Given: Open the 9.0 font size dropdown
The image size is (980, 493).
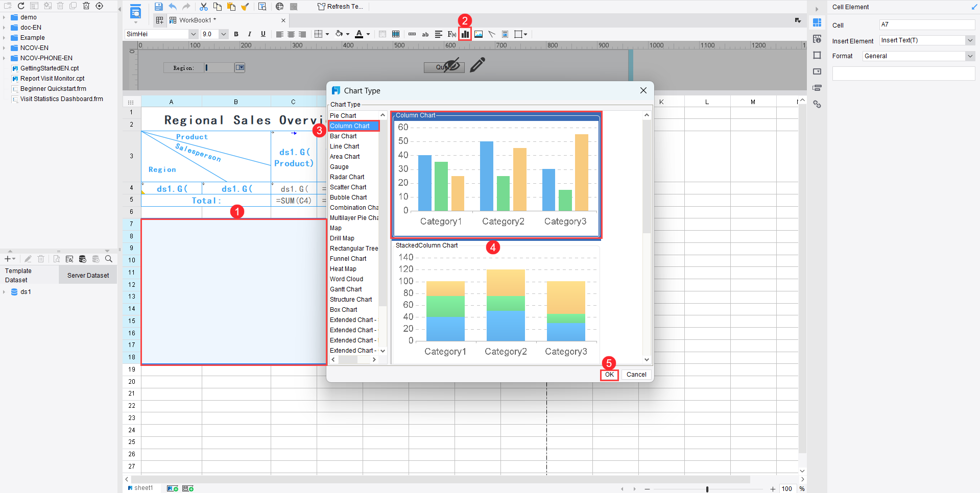Looking at the screenshot, I should [x=224, y=34].
